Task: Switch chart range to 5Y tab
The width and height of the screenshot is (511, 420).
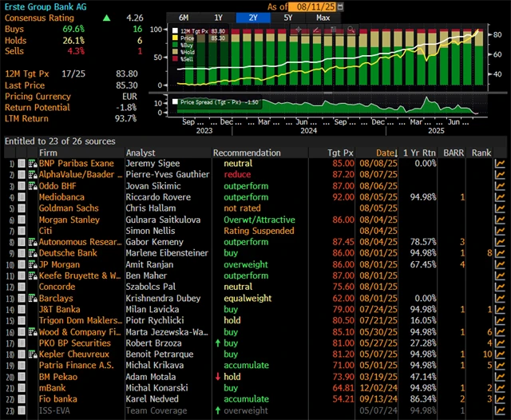Action: pos(288,17)
